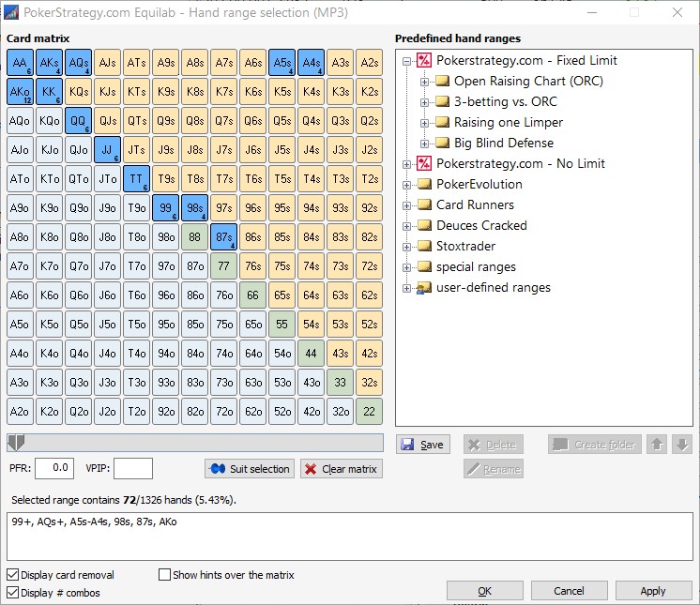
Task: Click the Big Blind Defense folder icon
Action: (x=442, y=143)
